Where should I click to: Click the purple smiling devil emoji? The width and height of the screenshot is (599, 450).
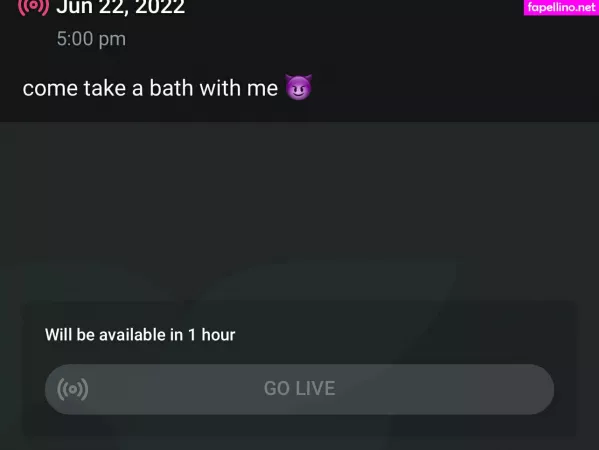(299, 87)
